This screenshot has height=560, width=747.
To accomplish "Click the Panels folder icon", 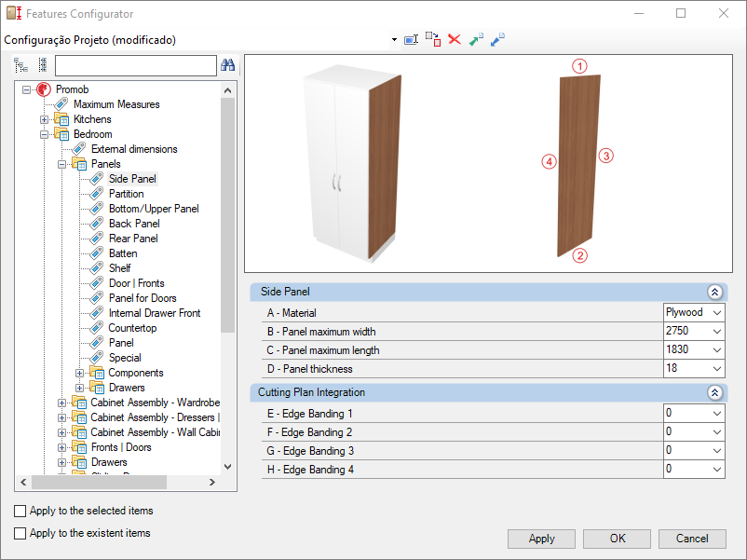I will (79, 164).
